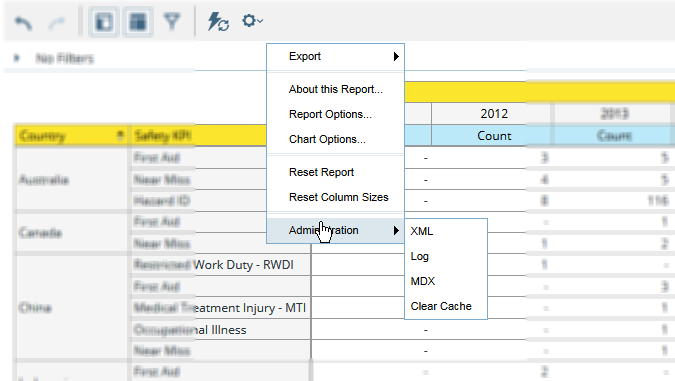Open the Administration submenu

335,230
